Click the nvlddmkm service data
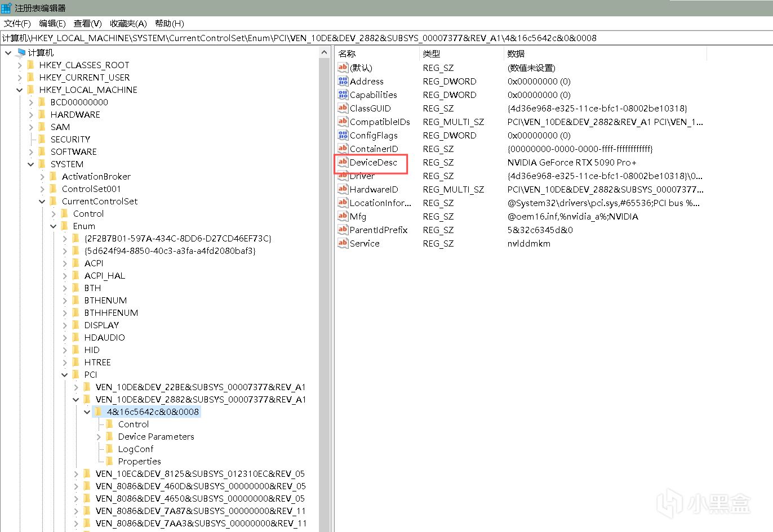This screenshot has width=773, height=532. 529,243
